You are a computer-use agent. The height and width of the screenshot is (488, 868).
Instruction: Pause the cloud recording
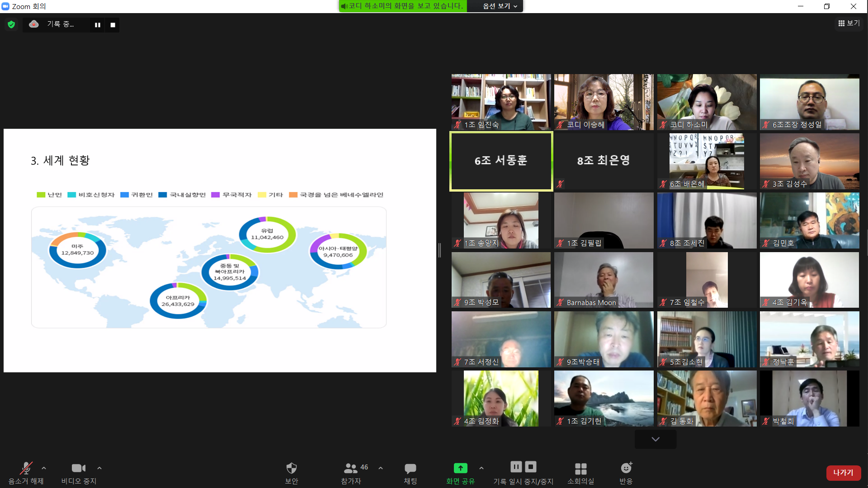click(x=97, y=25)
